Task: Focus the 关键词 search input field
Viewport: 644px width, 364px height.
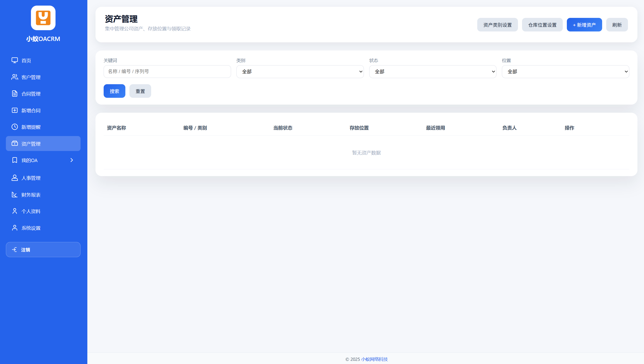Action: click(167, 72)
